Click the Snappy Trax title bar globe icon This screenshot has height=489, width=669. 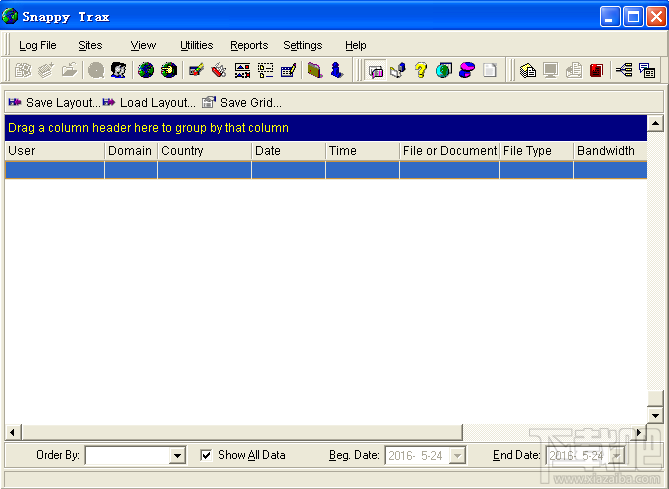click(10, 16)
